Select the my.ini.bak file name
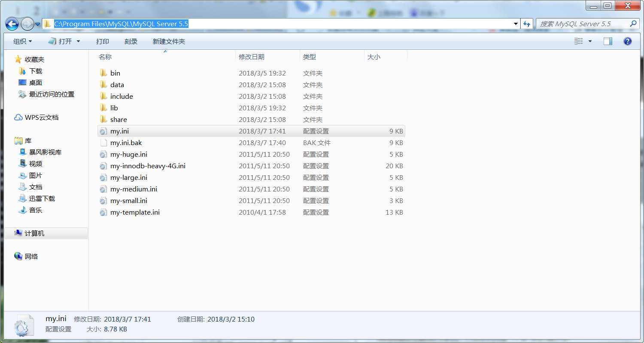The height and width of the screenshot is (343, 644). [x=126, y=143]
